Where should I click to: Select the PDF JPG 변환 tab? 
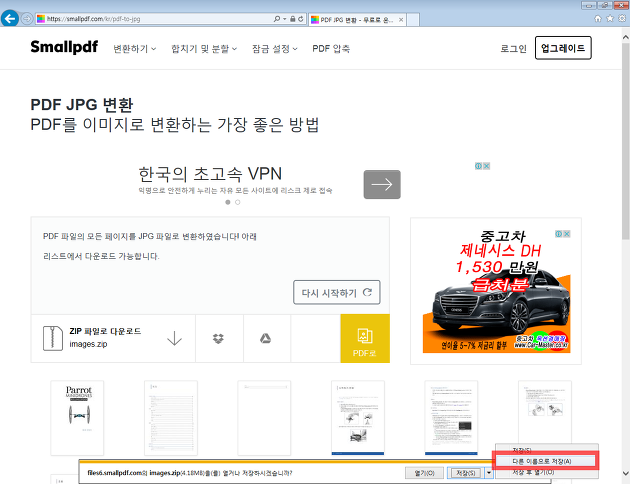(x=357, y=19)
